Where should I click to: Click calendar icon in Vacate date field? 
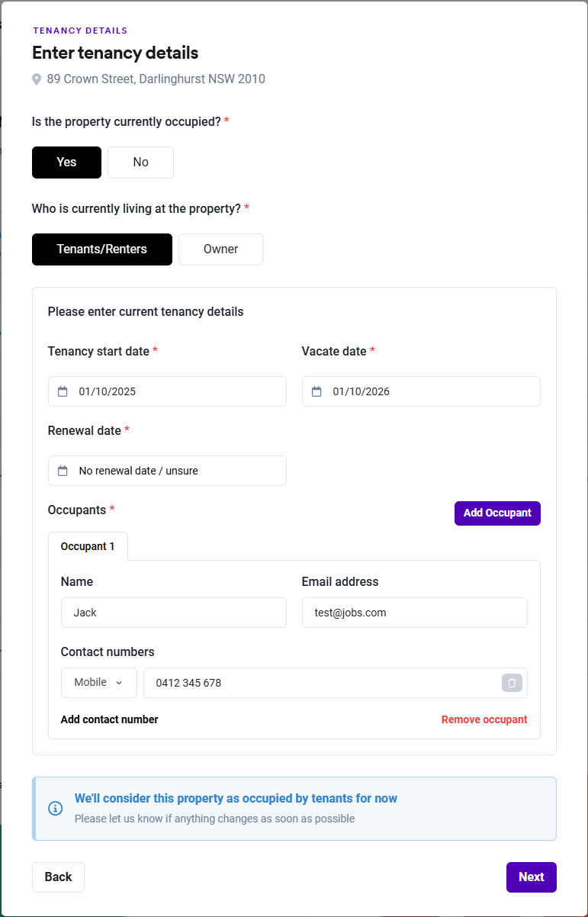pyautogui.click(x=316, y=391)
